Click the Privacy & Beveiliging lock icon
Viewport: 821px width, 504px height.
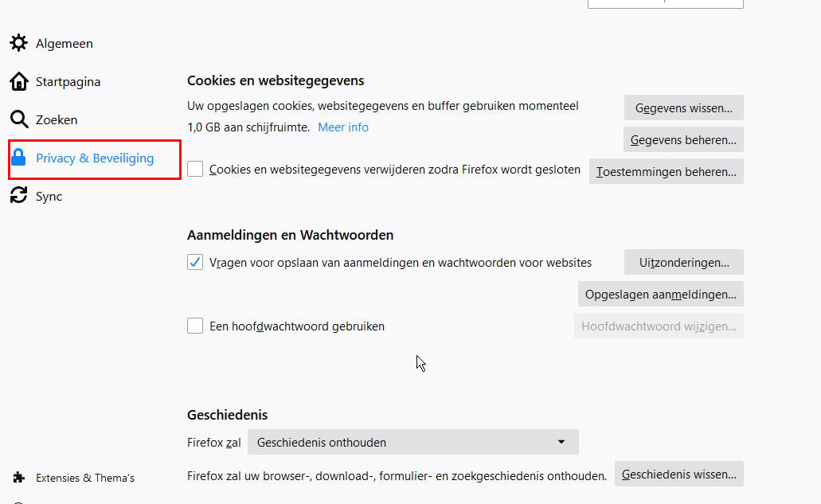(18, 158)
